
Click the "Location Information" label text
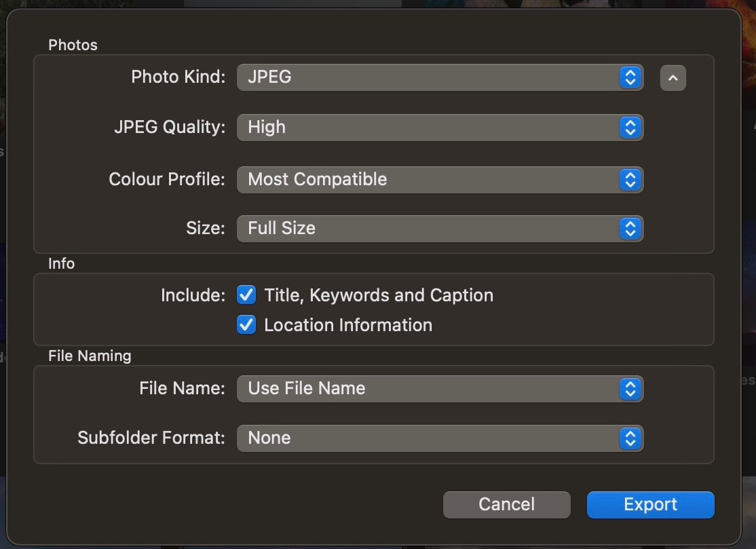tap(348, 325)
